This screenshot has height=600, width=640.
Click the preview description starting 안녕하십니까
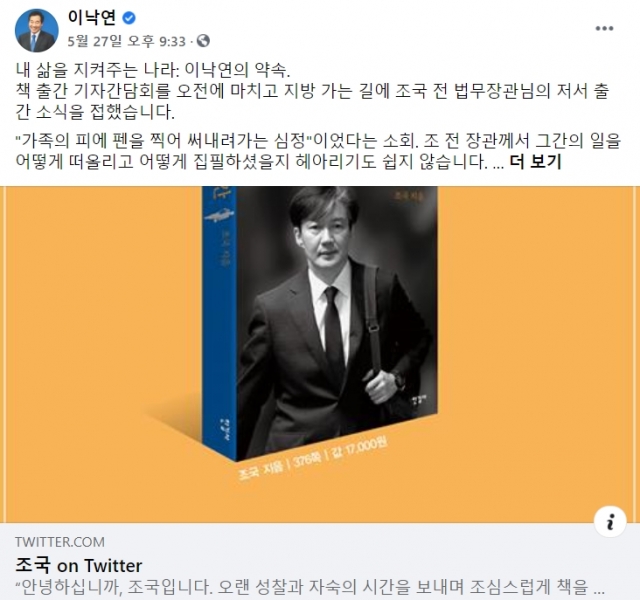[310, 587]
